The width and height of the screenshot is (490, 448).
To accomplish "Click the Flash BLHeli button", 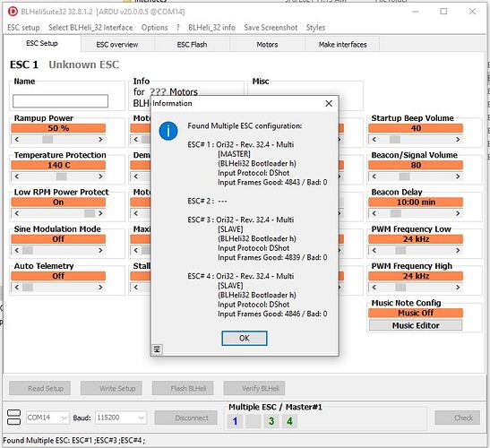I will coord(183,388).
